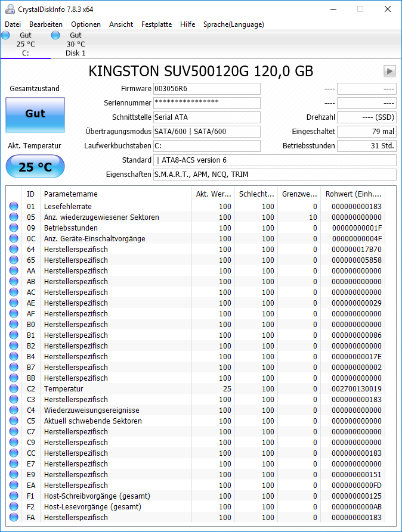Open the Bearbeiten menu
This screenshot has height=532, width=402.
coord(46,24)
